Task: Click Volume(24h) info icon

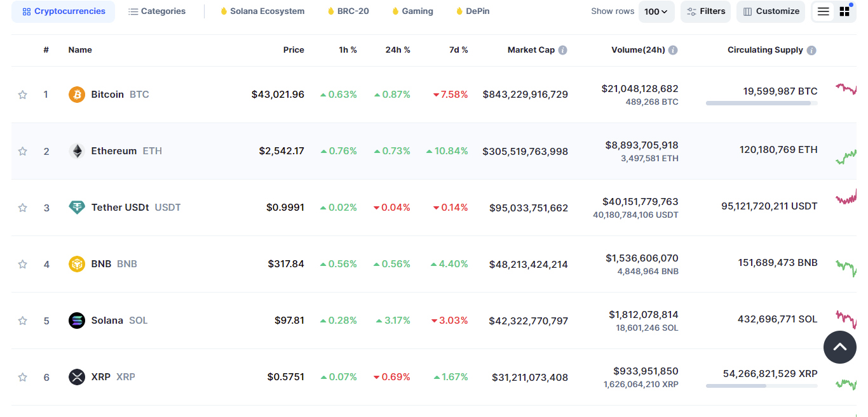Action: click(673, 50)
